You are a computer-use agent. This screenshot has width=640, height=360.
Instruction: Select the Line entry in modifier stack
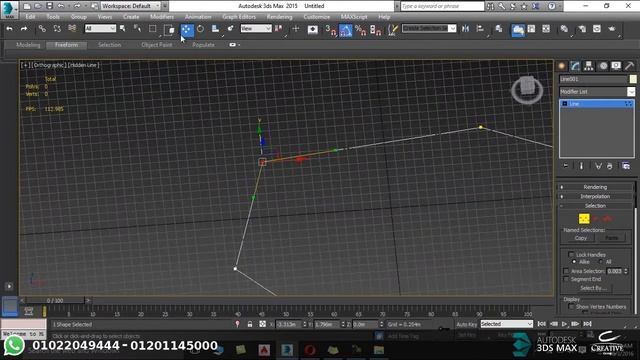[596, 104]
